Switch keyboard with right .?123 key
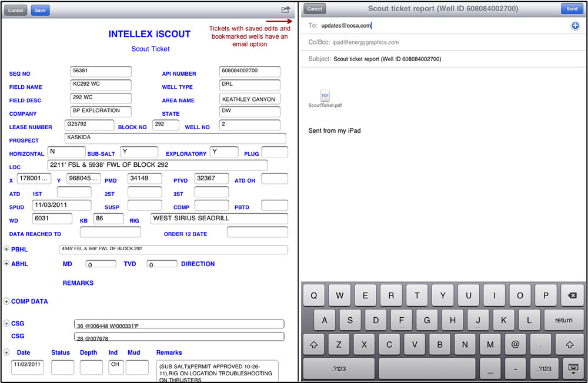The height and width of the screenshot is (383, 588). pyautogui.click(x=544, y=369)
